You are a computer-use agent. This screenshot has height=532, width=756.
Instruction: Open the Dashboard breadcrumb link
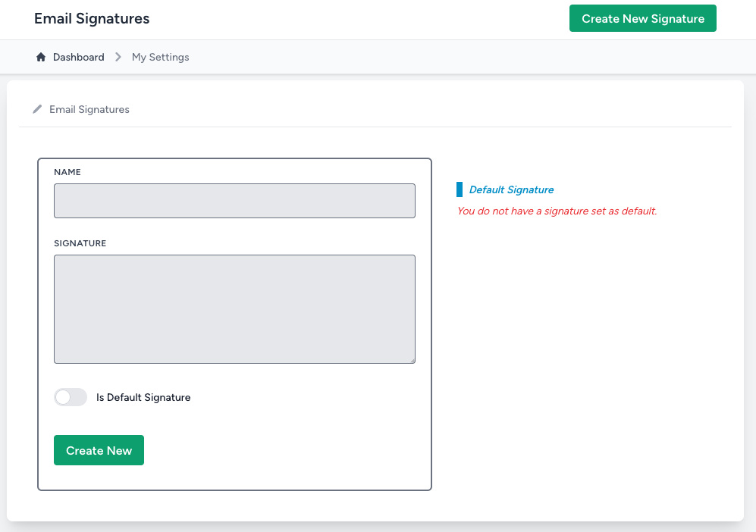click(78, 57)
